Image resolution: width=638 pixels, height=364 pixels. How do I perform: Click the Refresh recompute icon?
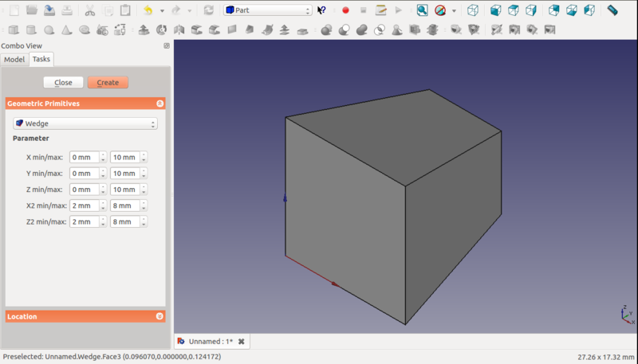point(209,10)
